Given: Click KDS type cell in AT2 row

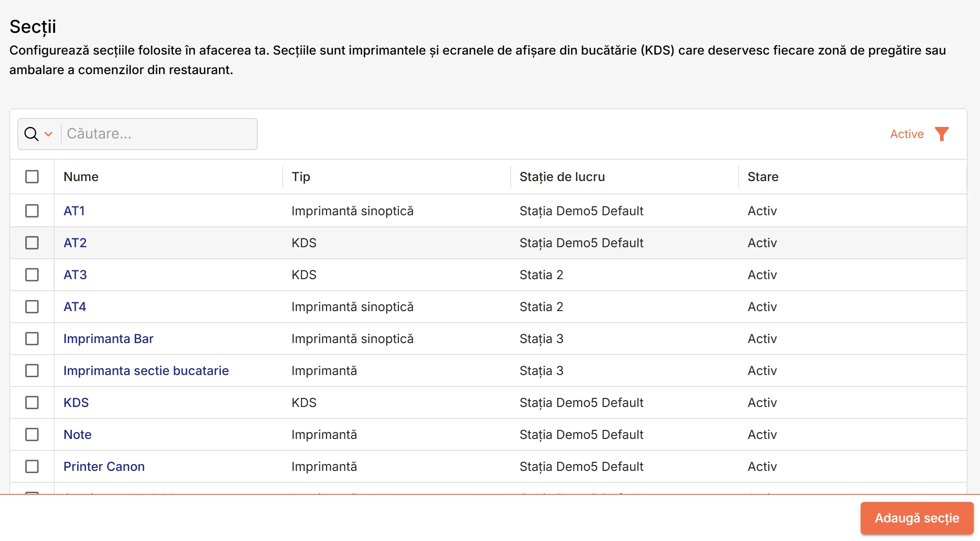Looking at the screenshot, I should 304,243.
